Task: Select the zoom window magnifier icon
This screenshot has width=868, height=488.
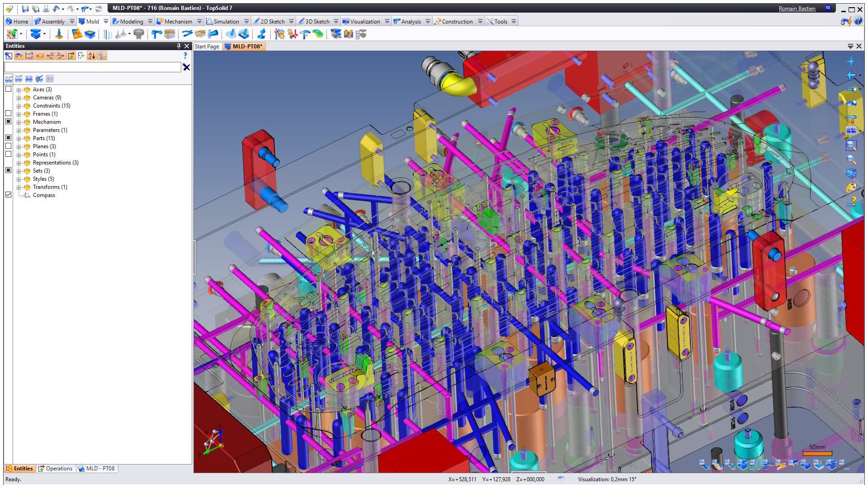Action: click(x=851, y=145)
